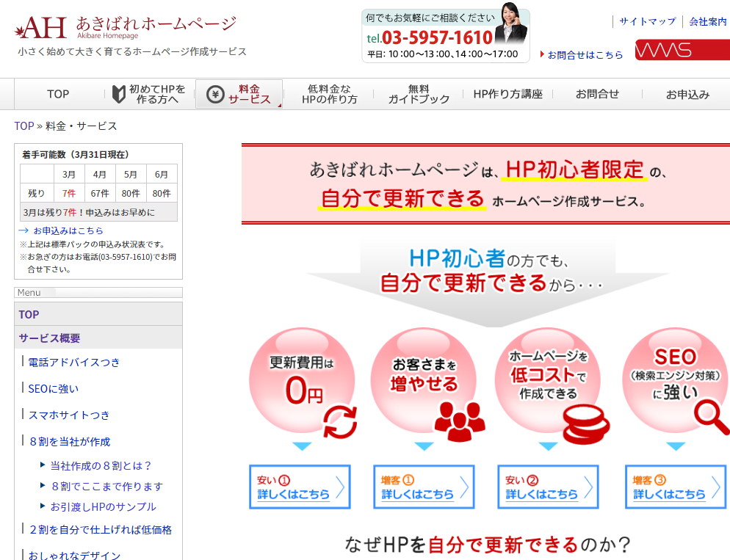The width and height of the screenshot is (730, 560).
Task: Click お問合せはこちら header link
Action: click(585, 55)
